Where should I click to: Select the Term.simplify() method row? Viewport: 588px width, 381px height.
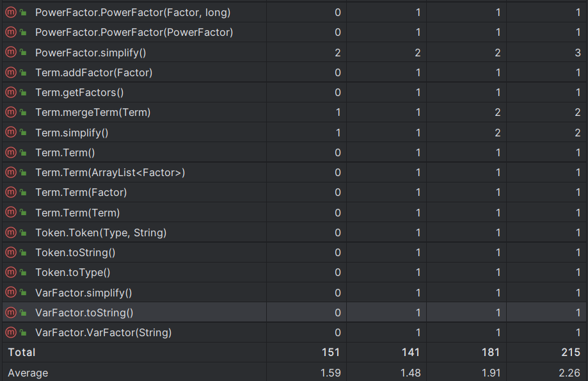(294, 133)
